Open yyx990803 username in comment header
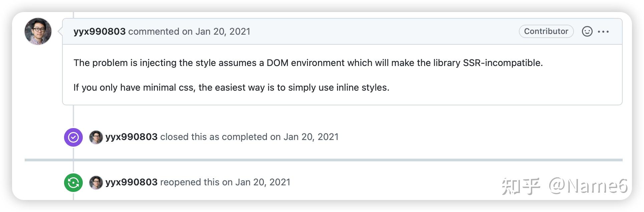Screen dimensions: 644x212 tap(99, 32)
